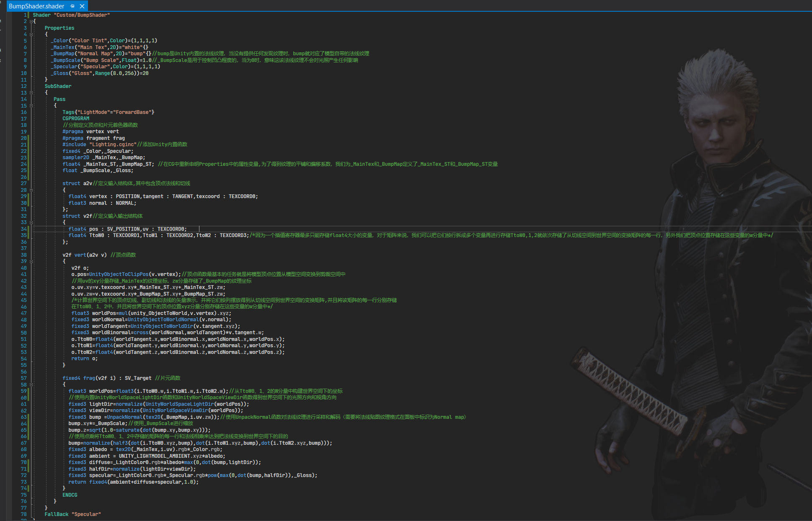Click the 'return o;' statement
The image size is (812, 521).
pos(84,359)
